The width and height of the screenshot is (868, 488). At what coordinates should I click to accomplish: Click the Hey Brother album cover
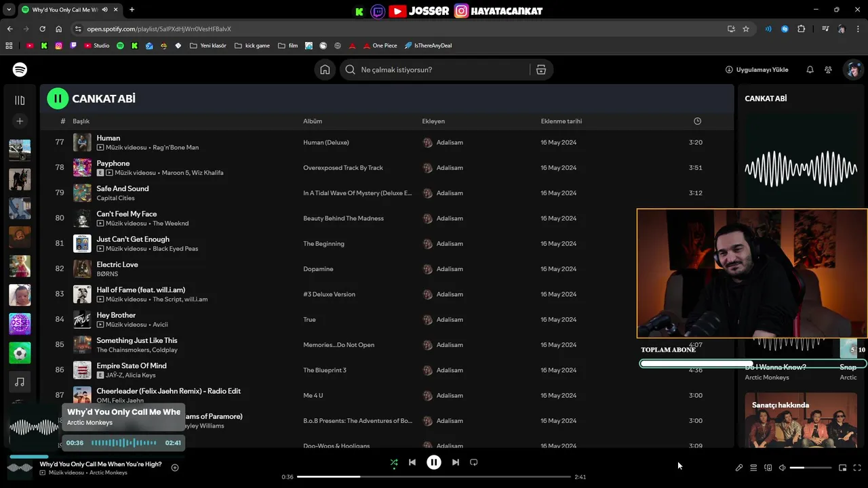82,319
